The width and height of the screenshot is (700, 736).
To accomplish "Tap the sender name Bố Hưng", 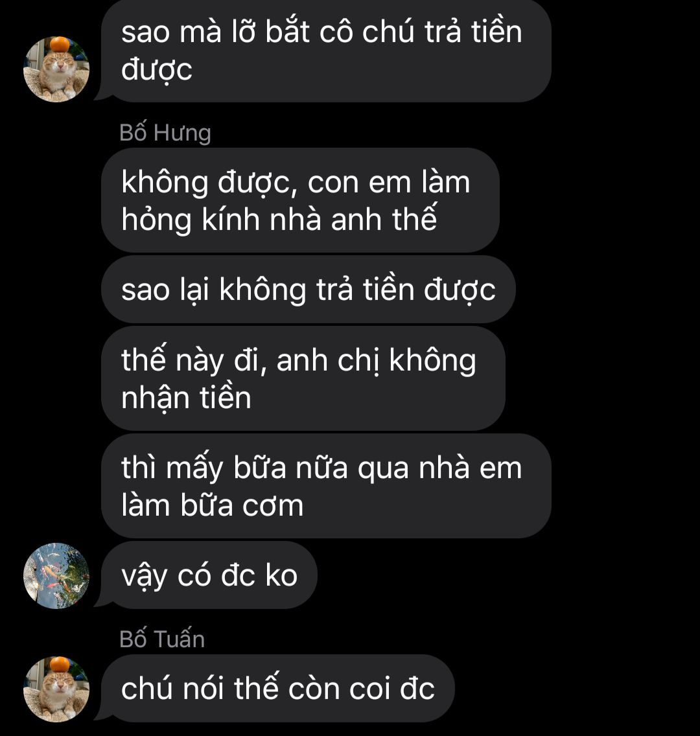I will coord(165,133).
